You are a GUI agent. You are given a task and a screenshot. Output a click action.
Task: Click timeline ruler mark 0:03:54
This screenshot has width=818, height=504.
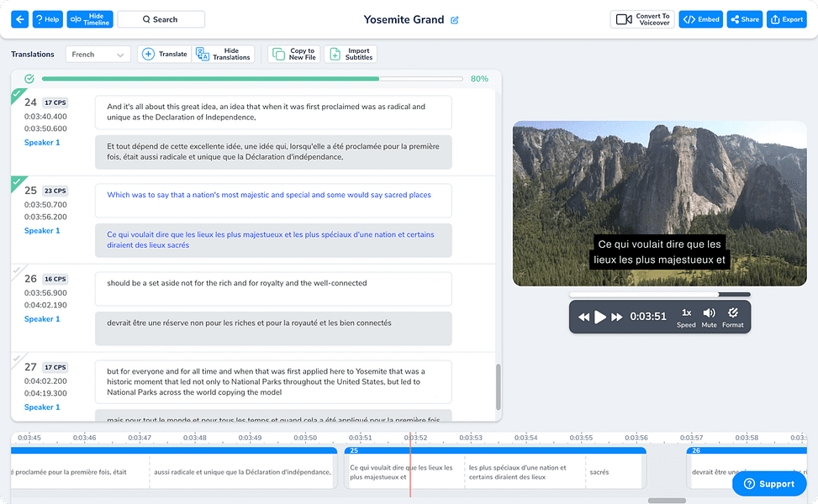click(526, 438)
